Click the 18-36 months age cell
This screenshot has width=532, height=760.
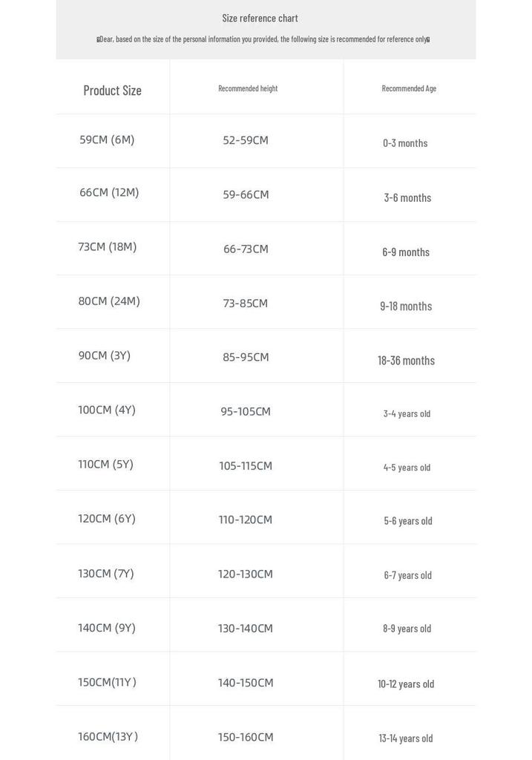point(406,361)
